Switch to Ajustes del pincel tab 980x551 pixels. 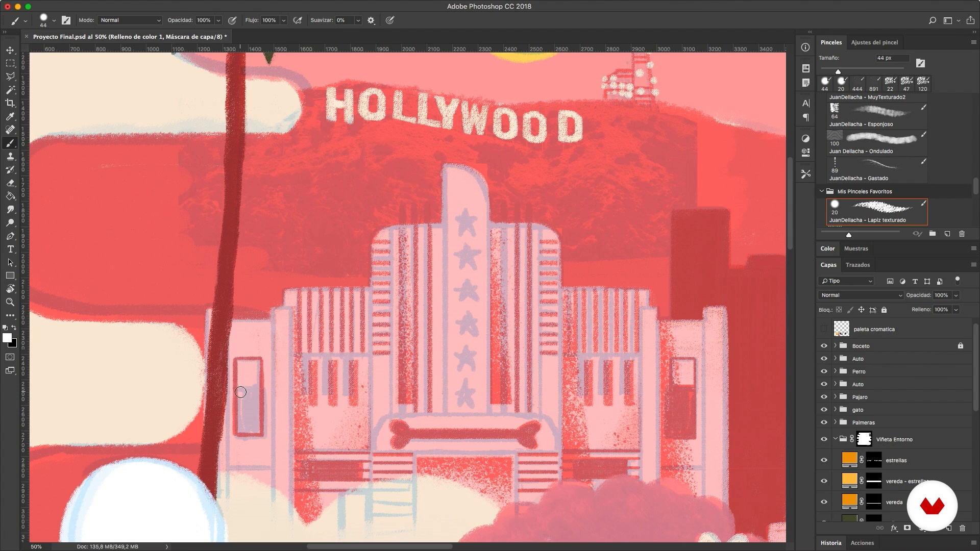coord(874,42)
